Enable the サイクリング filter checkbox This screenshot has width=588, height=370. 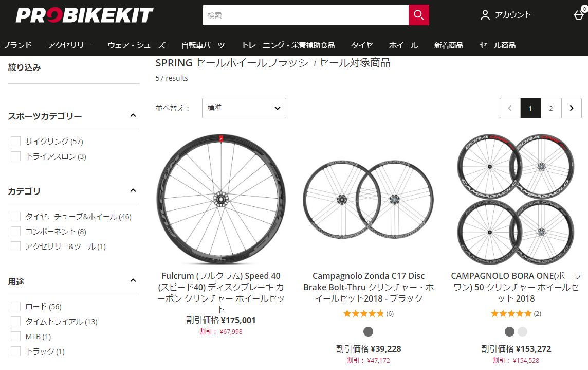tap(15, 141)
